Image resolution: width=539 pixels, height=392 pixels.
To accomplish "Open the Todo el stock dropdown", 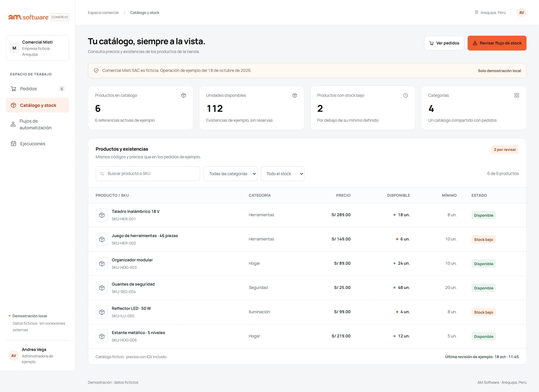I will [283, 174].
